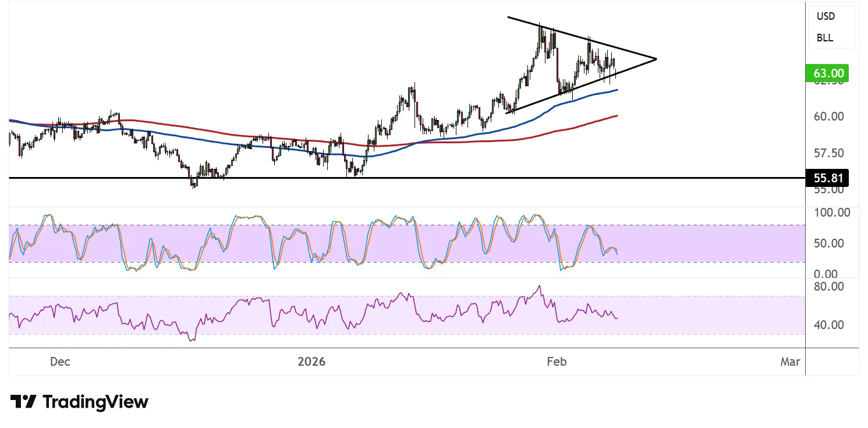868x428 pixels.
Task: Select the Dec label on time axis
Action: [x=60, y=362]
